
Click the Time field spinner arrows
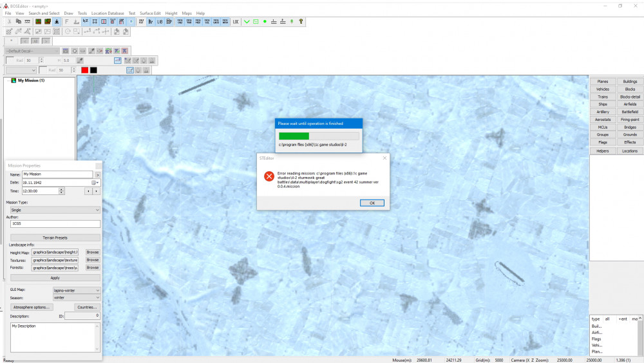(x=61, y=191)
